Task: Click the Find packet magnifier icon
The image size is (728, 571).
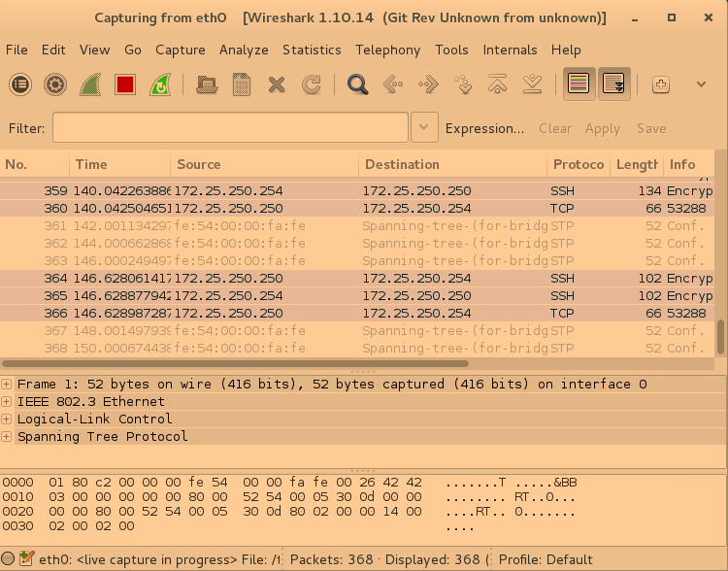Action: [x=357, y=84]
